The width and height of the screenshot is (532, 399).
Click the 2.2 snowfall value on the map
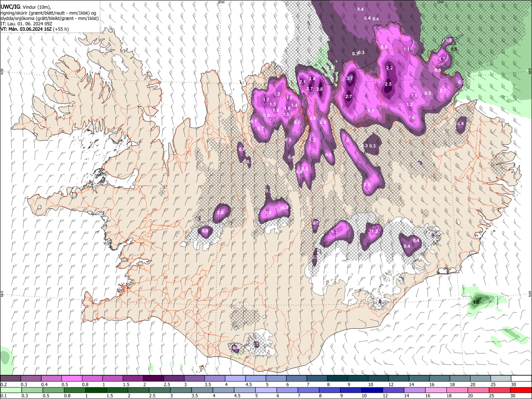click(389, 68)
